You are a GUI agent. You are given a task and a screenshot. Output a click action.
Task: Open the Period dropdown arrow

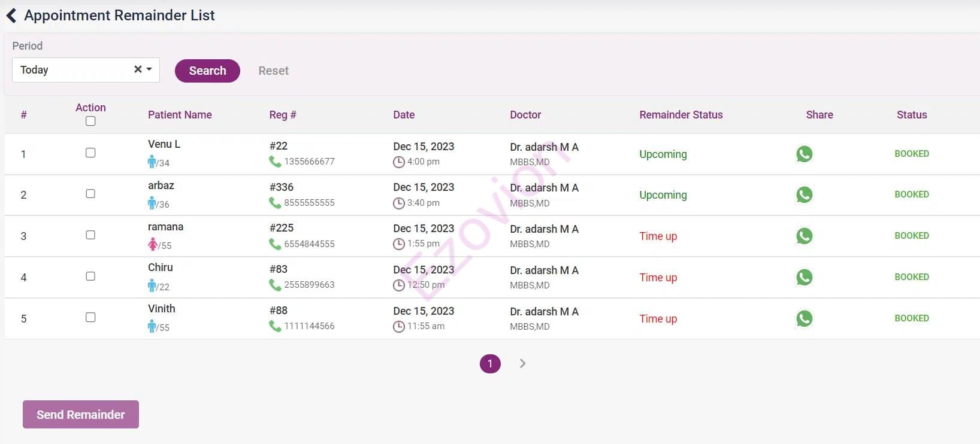click(x=149, y=69)
